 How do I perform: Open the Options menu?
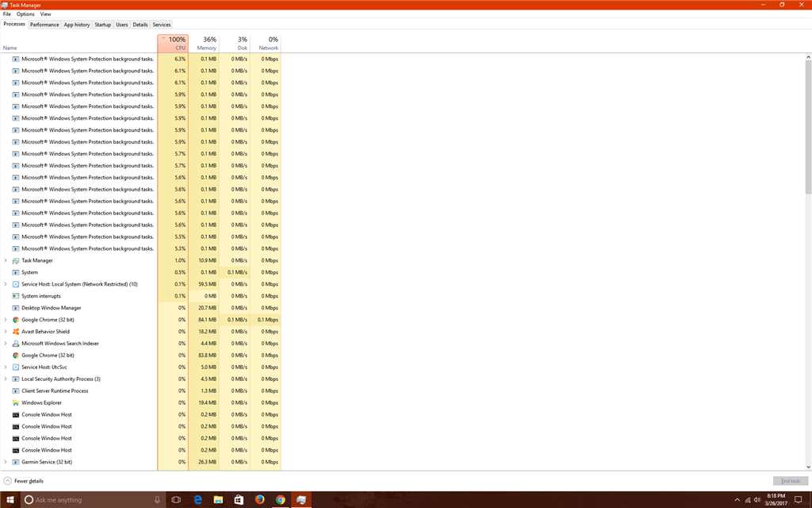tap(25, 14)
